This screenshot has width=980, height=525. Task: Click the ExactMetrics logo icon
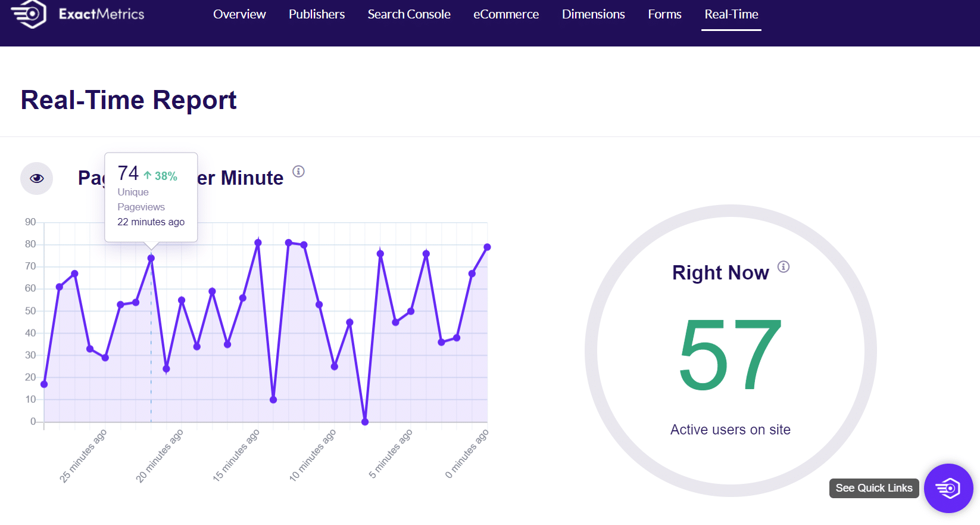[29, 13]
